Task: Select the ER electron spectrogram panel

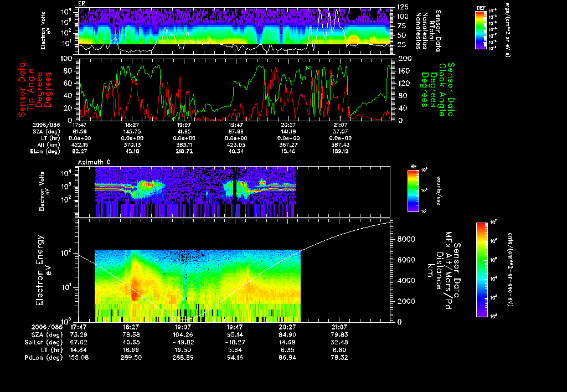Action: point(235,31)
